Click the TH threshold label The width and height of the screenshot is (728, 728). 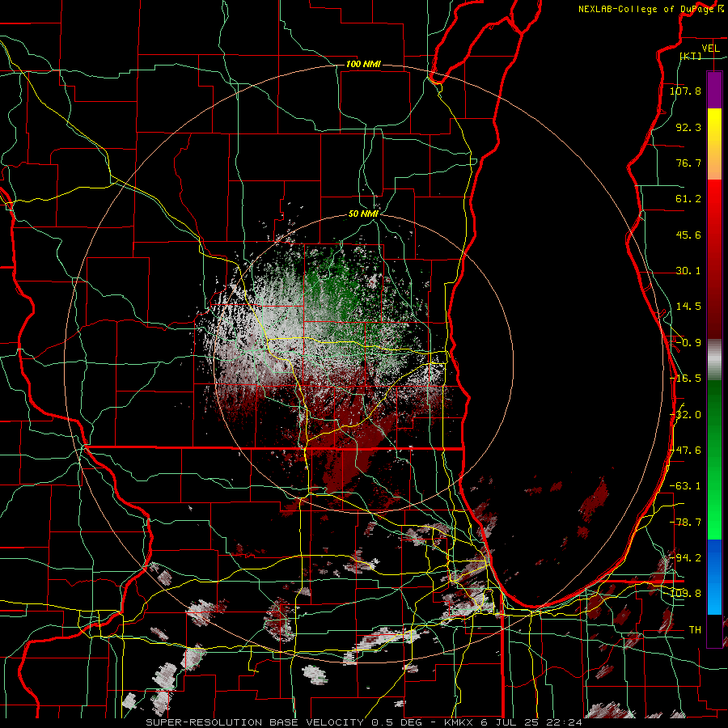click(x=695, y=630)
